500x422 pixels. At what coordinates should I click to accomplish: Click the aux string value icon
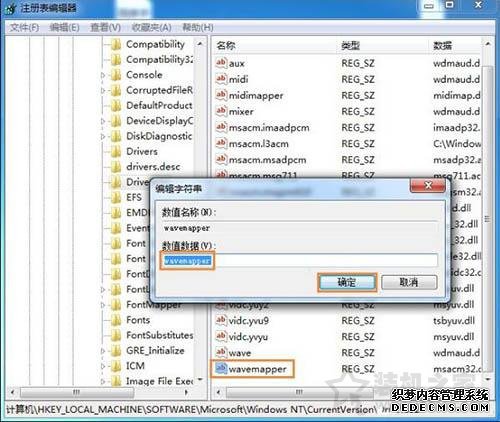(x=221, y=63)
